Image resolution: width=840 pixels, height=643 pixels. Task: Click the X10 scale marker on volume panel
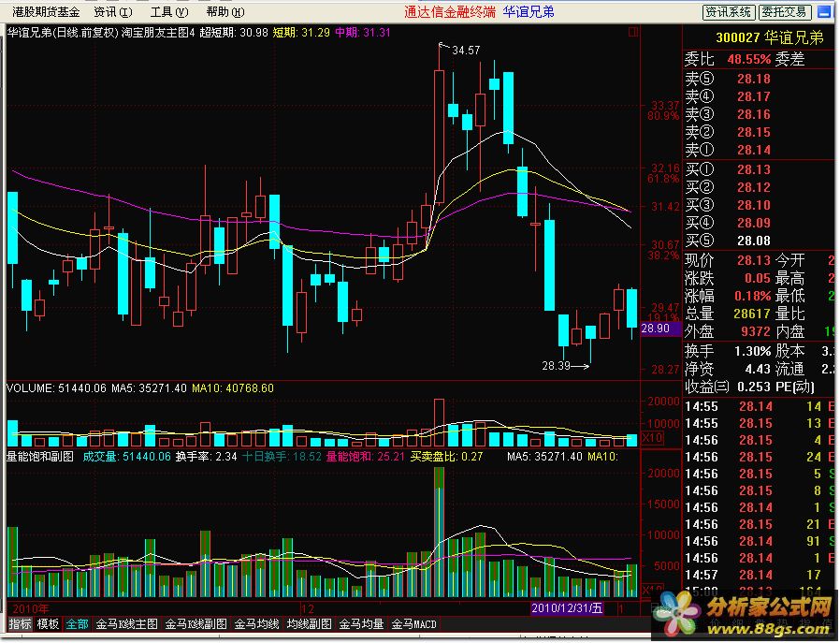coord(653,438)
